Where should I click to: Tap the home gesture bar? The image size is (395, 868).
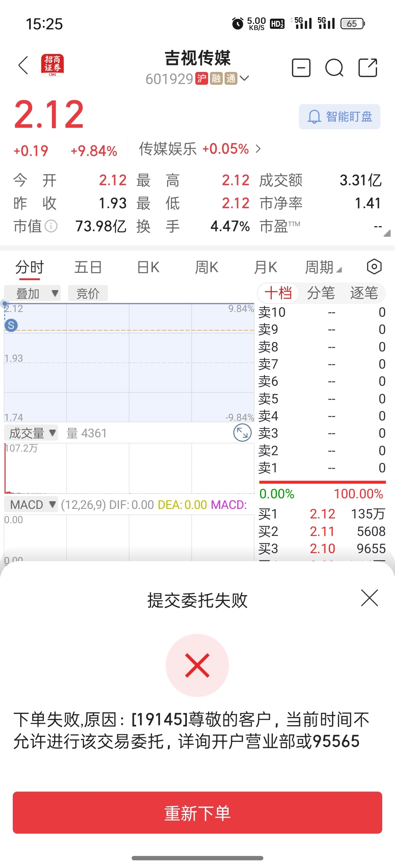point(197,858)
